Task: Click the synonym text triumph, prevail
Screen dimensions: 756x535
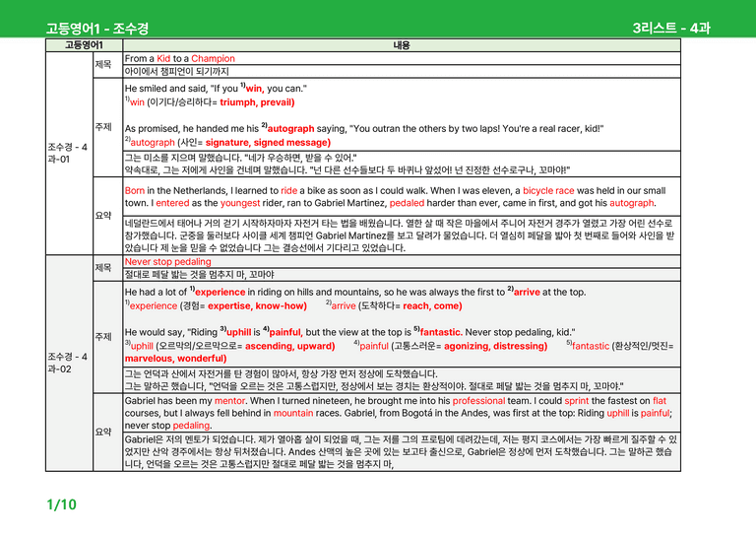Action: (257, 102)
